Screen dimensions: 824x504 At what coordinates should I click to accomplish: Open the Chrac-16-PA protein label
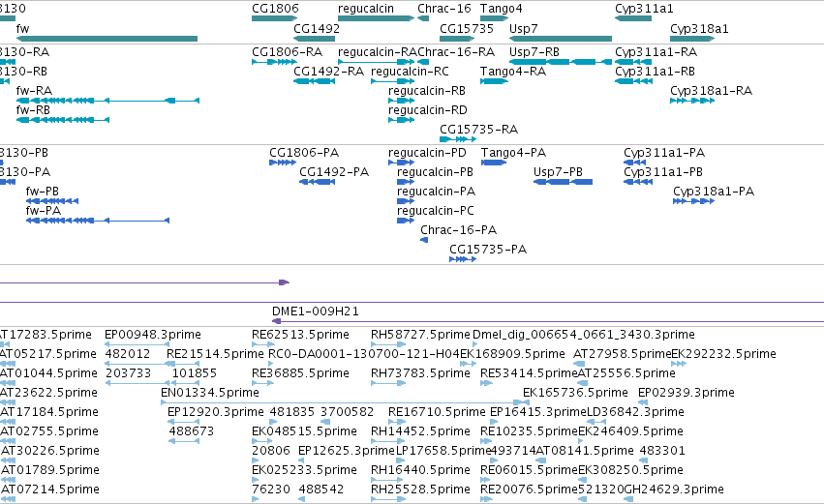[x=458, y=230]
